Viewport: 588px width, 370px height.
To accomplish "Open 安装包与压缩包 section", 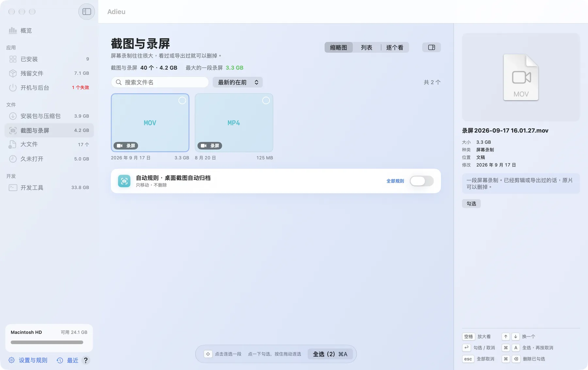I will (x=49, y=116).
